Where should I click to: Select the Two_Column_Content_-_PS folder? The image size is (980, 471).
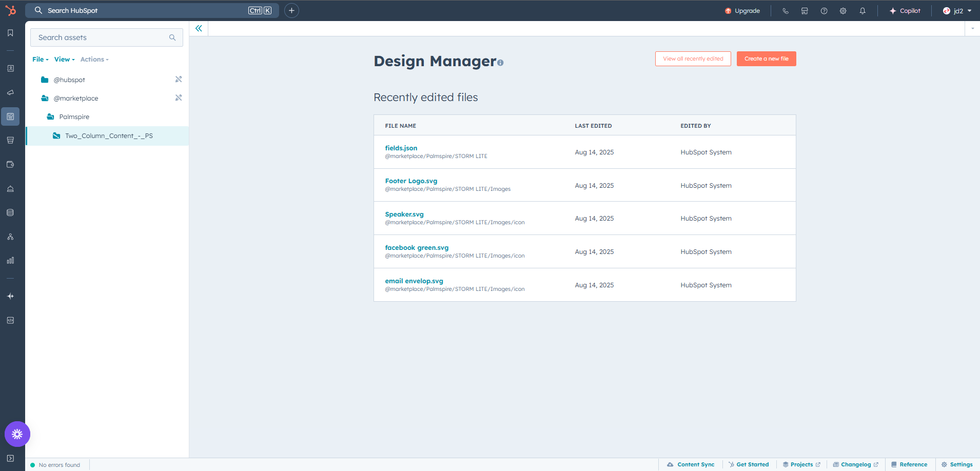[109, 136]
